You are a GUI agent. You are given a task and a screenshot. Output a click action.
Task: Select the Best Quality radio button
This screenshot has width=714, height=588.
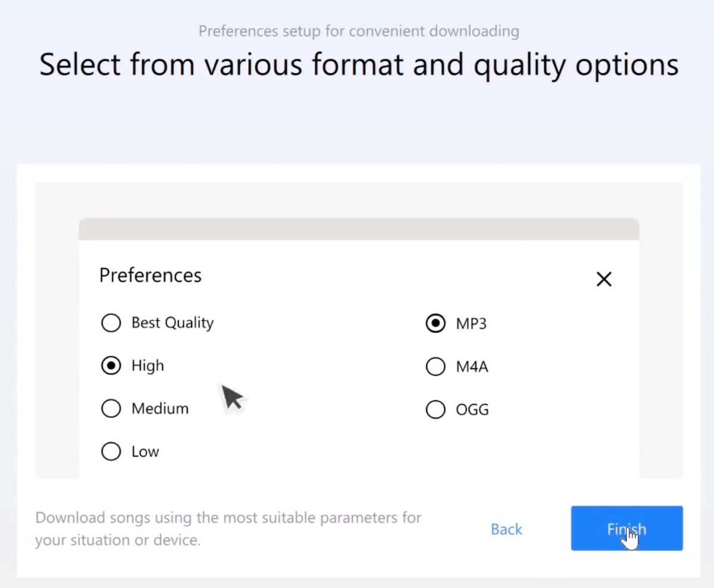click(111, 323)
